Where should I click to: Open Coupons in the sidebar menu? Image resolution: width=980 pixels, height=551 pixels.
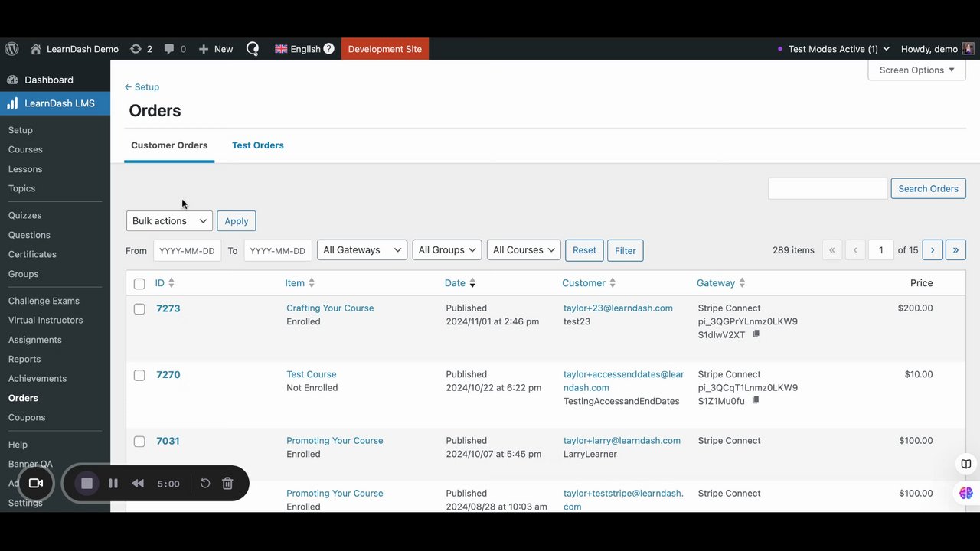click(x=27, y=417)
